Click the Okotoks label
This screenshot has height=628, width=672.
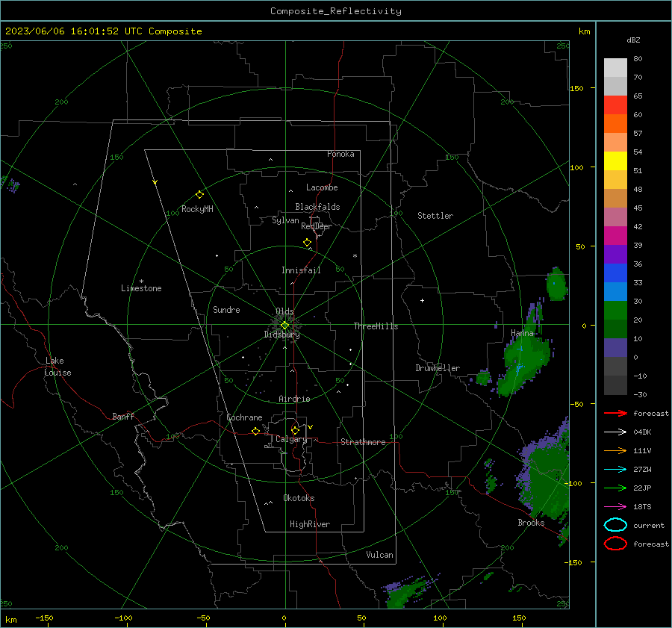pyautogui.click(x=299, y=498)
